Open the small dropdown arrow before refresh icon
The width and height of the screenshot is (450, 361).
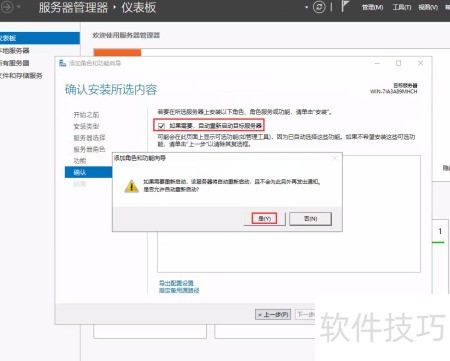pyautogui.click(x=306, y=7)
